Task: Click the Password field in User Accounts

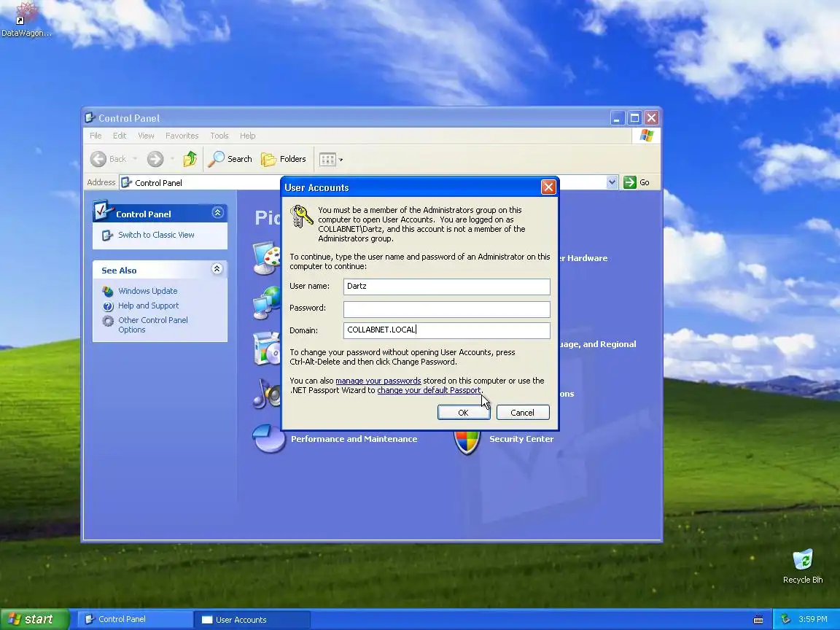Action: click(x=446, y=308)
